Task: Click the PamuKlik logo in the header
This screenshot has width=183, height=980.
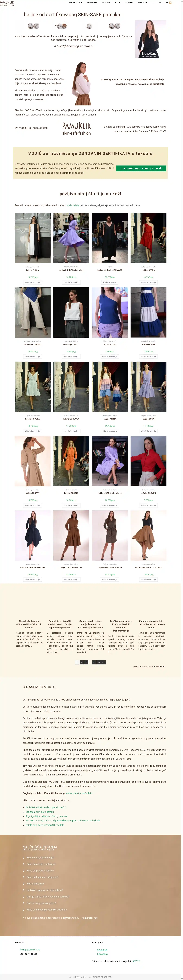Action: pyautogui.click(x=7, y=3)
